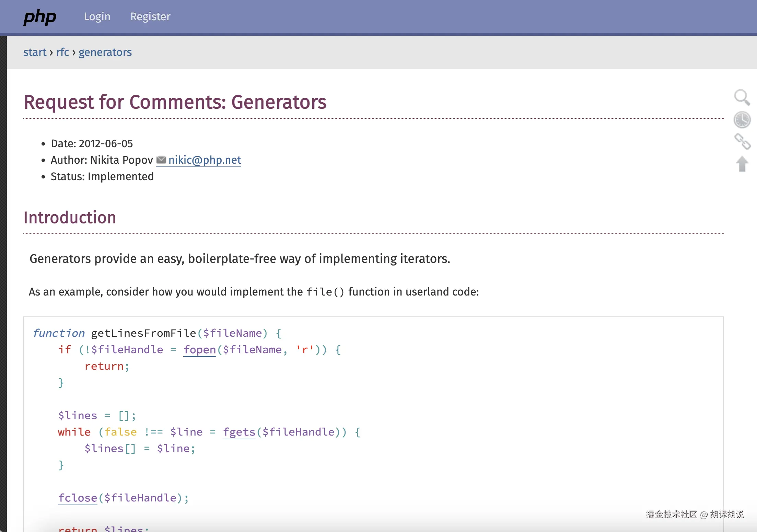Click the mail envelope icon beside email
The width and height of the screenshot is (757, 532).
161,160
